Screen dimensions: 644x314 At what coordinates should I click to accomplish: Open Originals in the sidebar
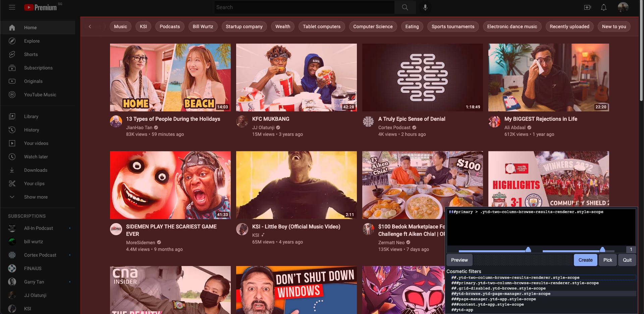pos(38,81)
